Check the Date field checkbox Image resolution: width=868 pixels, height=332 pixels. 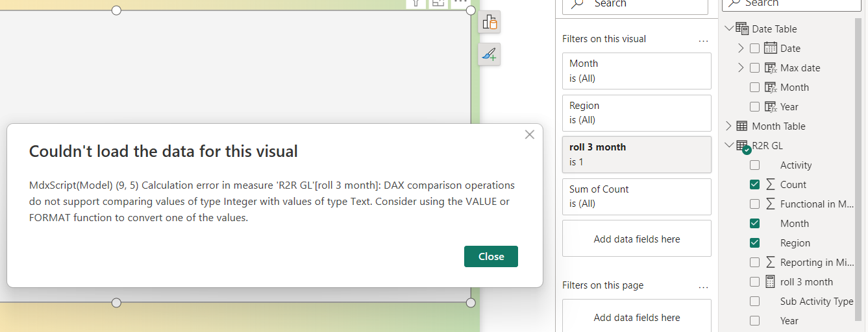pos(754,48)
